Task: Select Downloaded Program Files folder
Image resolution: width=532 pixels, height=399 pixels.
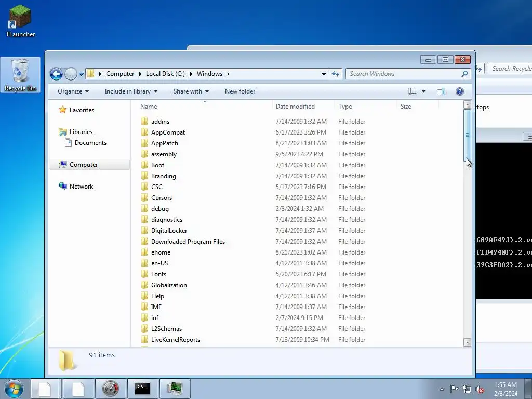Action: (188, 241)
